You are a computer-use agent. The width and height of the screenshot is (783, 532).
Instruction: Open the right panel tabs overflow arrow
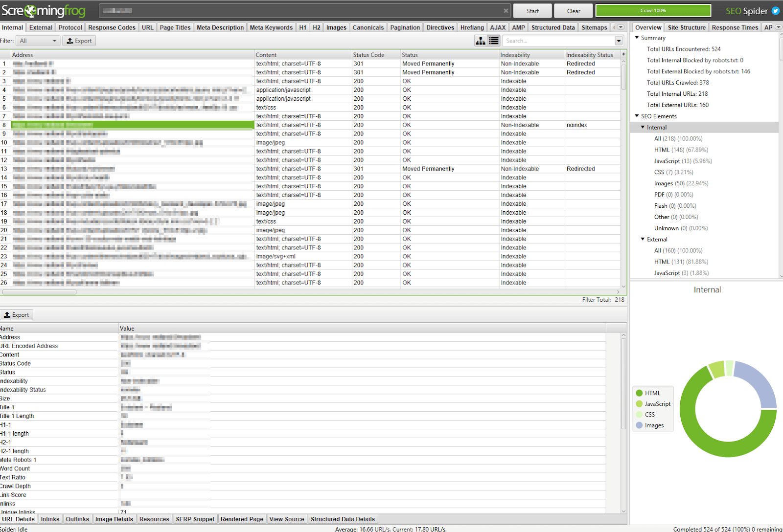pos(778,27)
